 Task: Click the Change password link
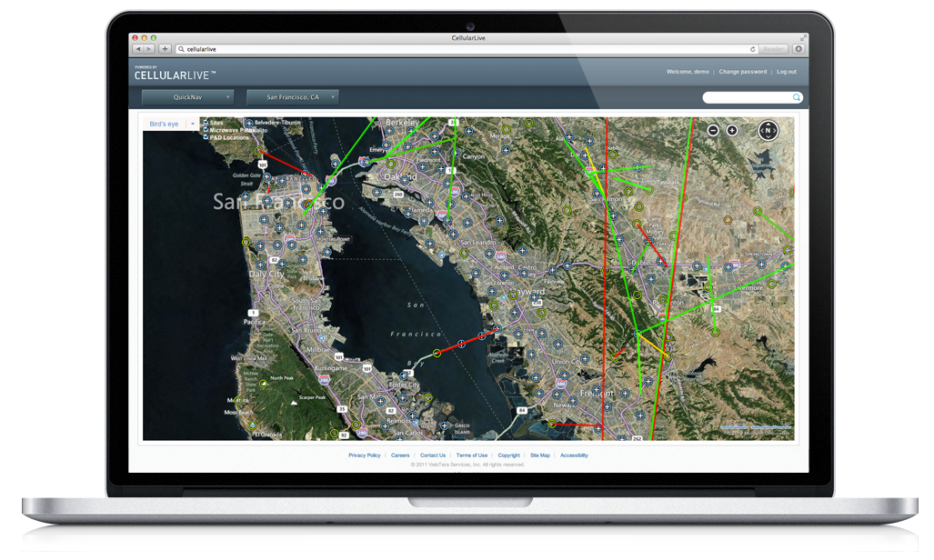(742, 72)
